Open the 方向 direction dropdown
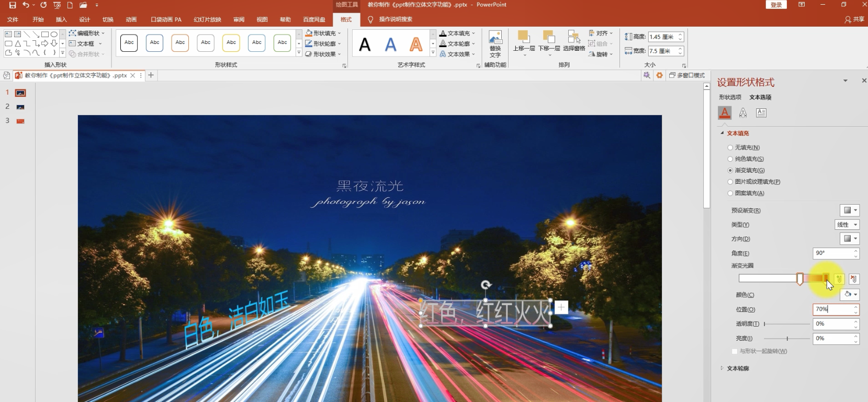 [850, 239]
